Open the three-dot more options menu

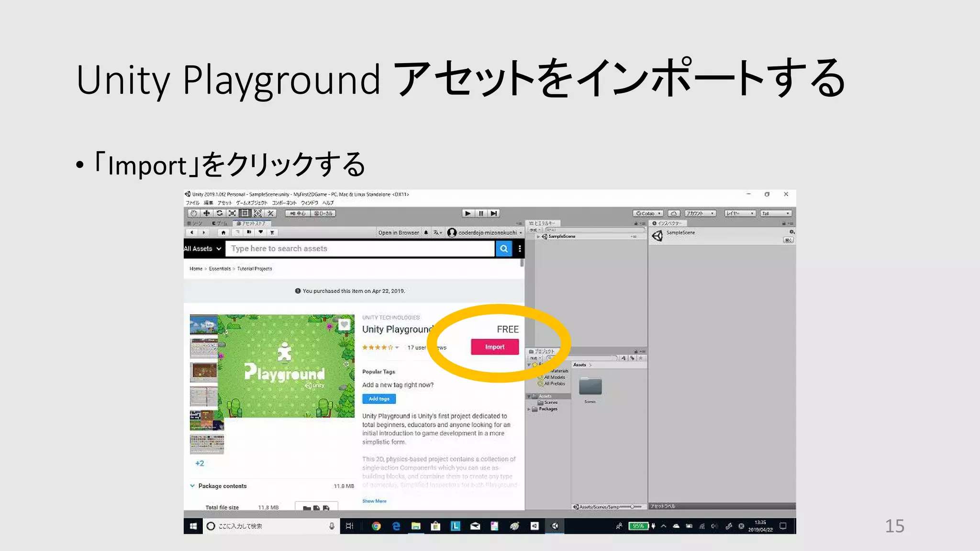(x=520, y=249)
